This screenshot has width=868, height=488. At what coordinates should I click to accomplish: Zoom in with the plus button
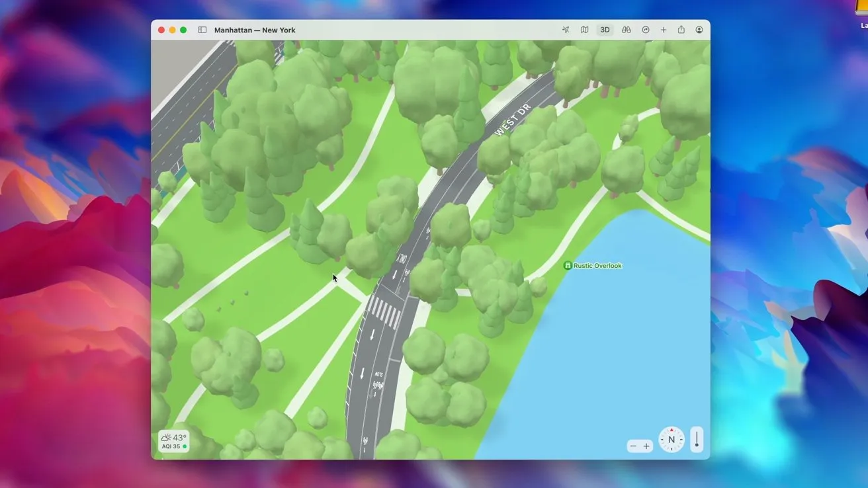coord(646,446)
